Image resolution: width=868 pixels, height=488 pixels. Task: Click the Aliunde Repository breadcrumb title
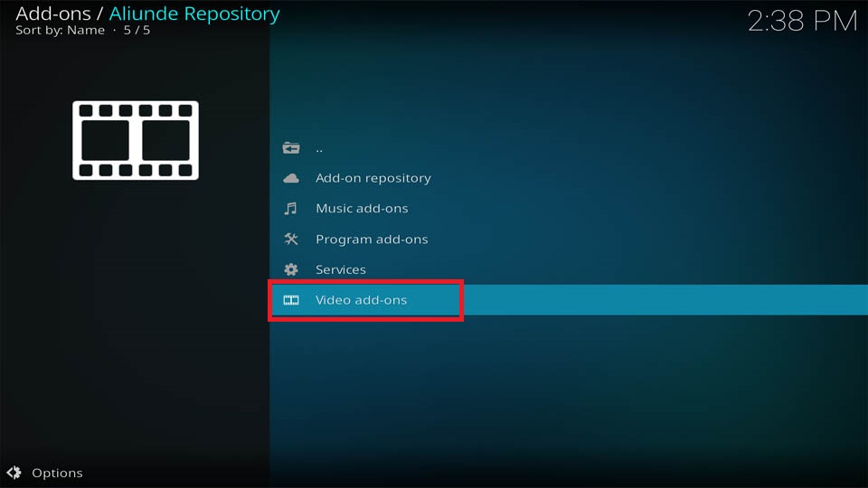(194, 14)
